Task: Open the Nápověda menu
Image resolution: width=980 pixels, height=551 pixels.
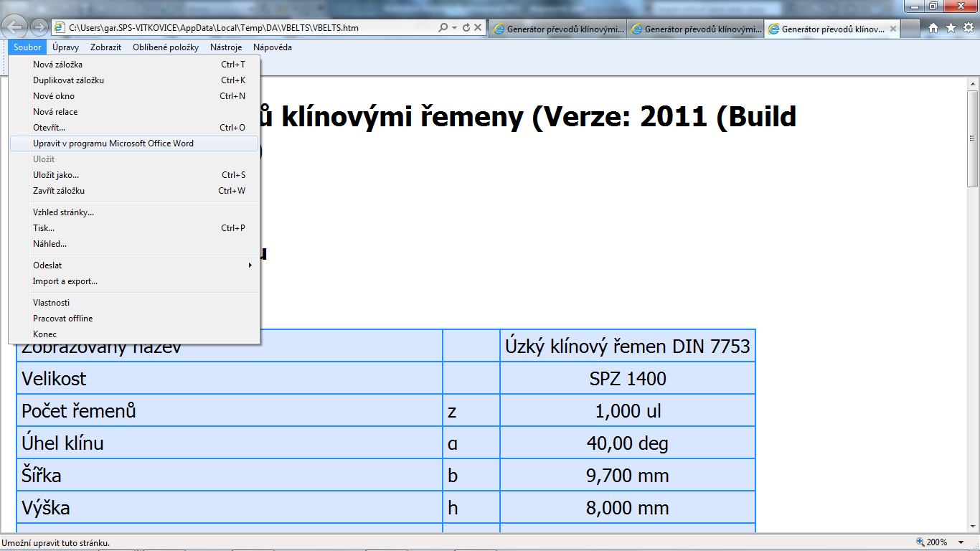Action: pyautogui.click(x=273, y=47)
